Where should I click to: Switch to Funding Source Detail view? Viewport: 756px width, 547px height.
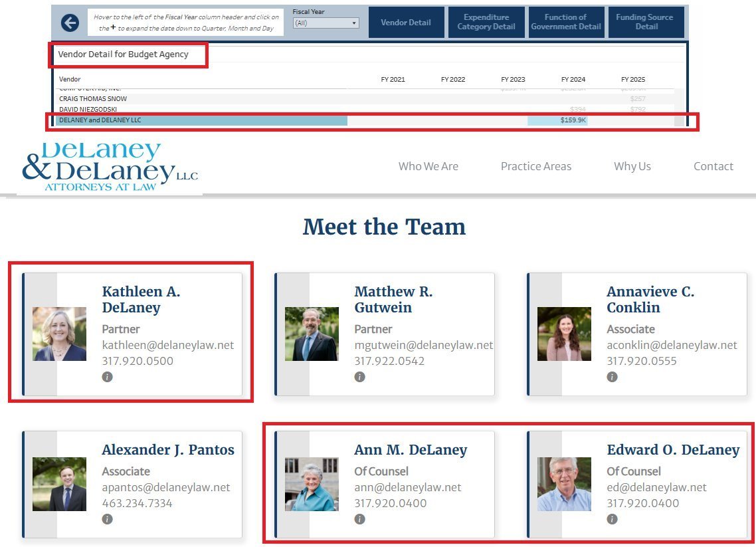pyautogui.click(x=646, y=22)
